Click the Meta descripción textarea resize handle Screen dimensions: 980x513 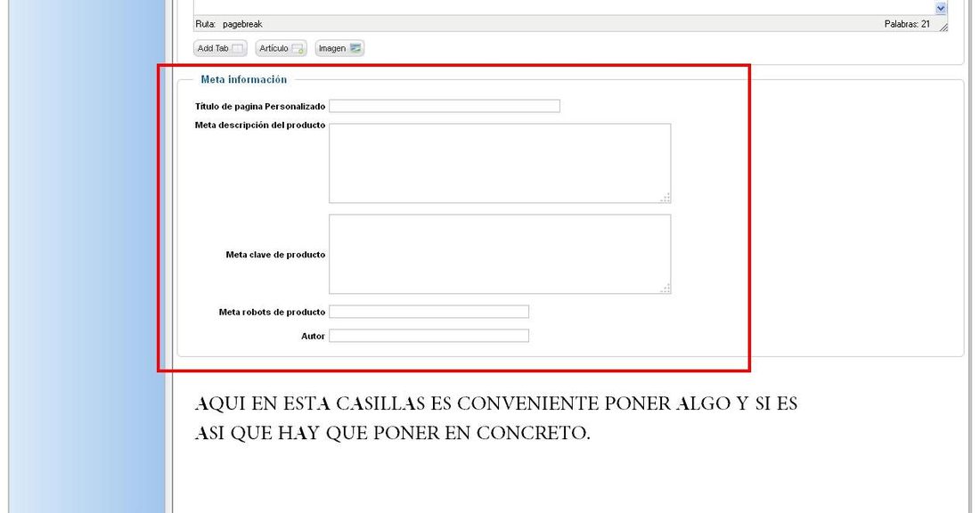[666, 198]
